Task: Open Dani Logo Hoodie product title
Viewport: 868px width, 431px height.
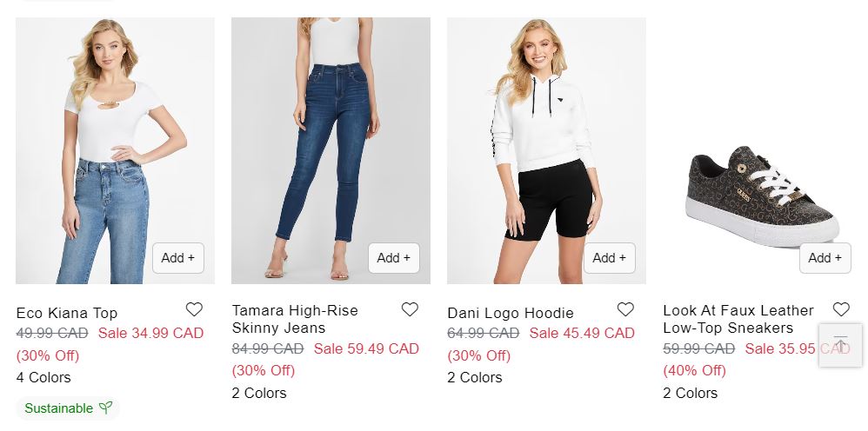Action: (511, 313)
